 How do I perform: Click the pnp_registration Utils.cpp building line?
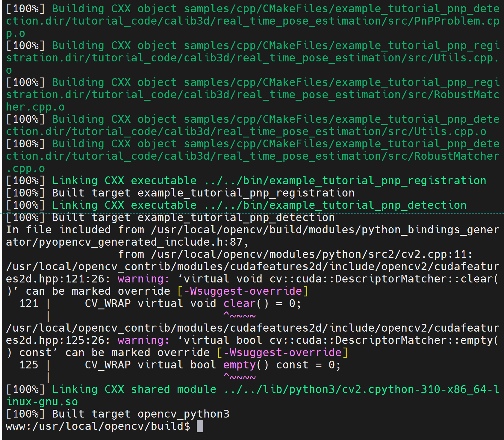point(252,58)
